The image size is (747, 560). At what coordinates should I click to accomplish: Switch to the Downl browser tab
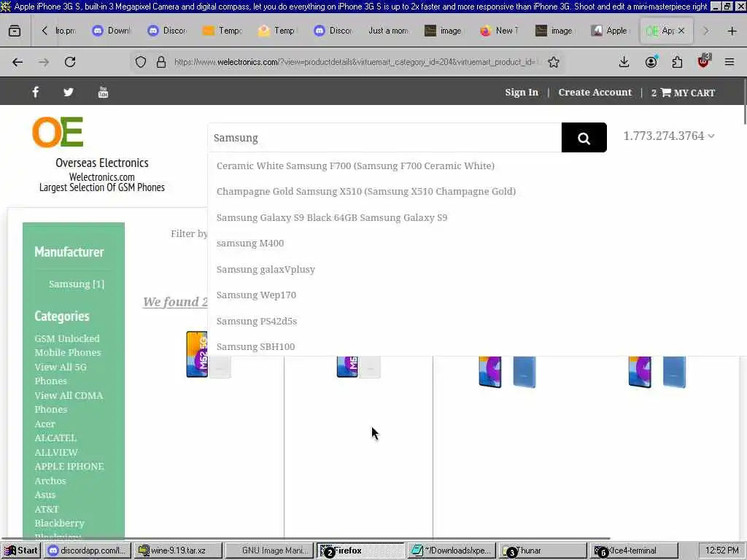(112, 31)
